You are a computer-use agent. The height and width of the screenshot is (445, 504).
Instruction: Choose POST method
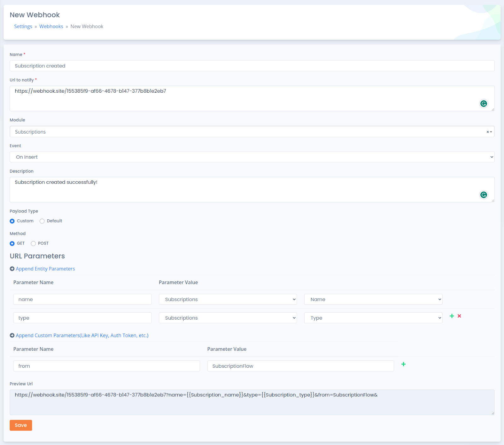point(33,244)
